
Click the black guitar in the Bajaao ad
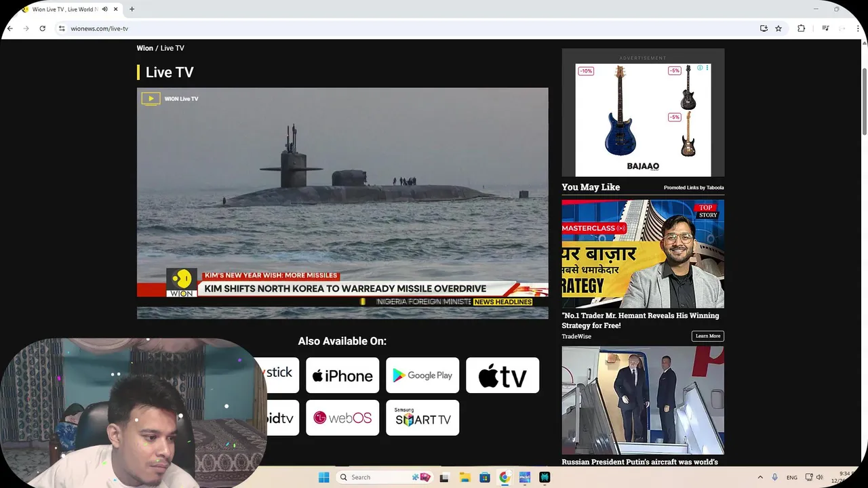688,88
